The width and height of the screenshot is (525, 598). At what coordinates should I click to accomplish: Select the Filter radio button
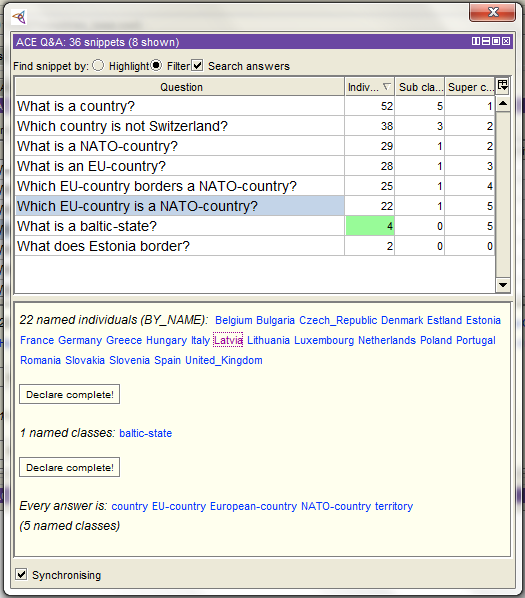156,66
